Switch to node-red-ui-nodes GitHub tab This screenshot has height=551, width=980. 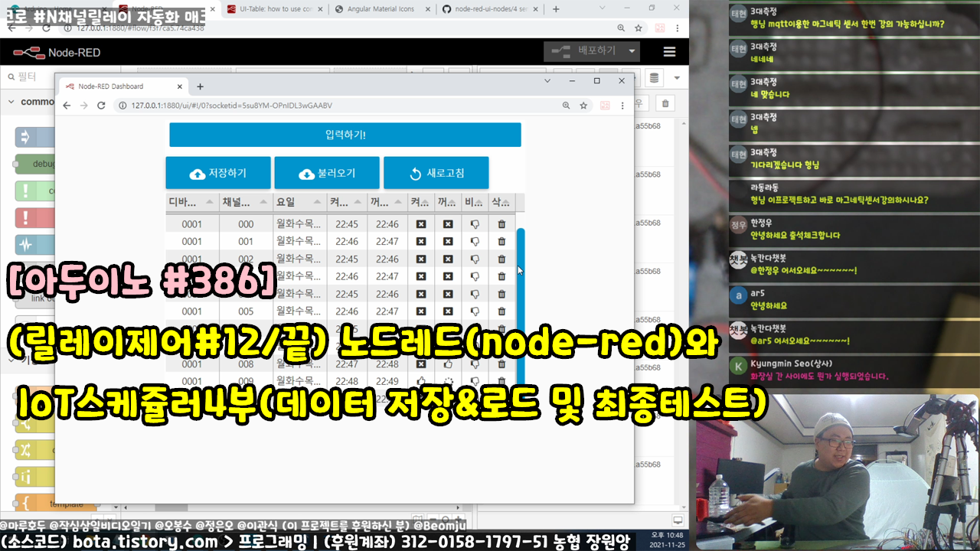click(x=490, y=8)
